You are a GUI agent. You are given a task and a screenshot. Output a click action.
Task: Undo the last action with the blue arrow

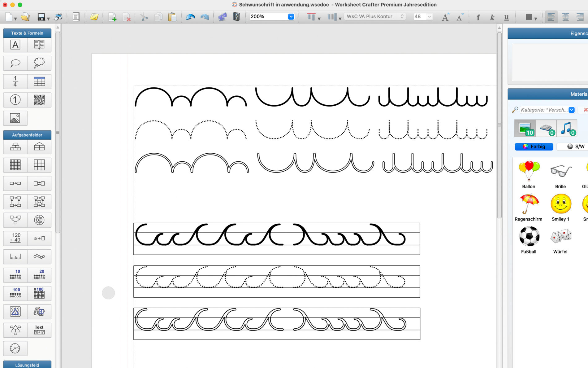(x=190, y=17)
